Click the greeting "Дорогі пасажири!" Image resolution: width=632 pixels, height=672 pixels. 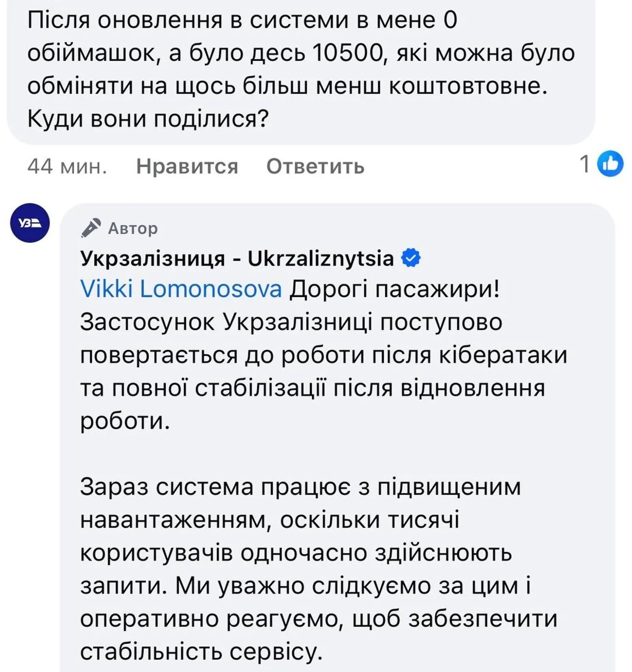click(395, 289)
